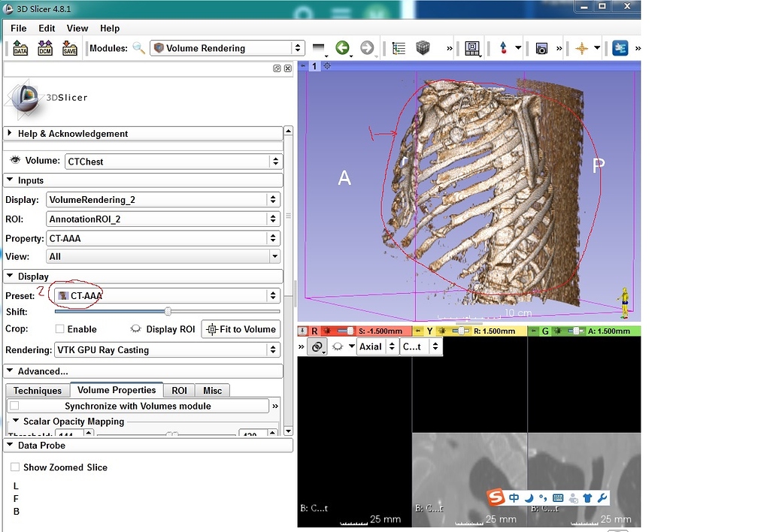Screen dimensions: 770x532
Task: Open the ROI AnnotationROI_2 dropdown
Action: (163, 219)
